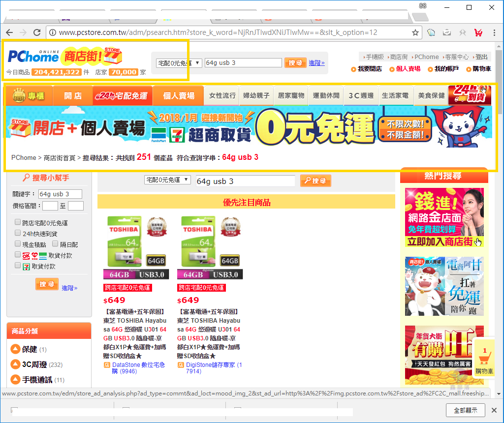Switch to the 3C週邊 tab
Viewport: 504px width, 423px height.
point(361,96)
